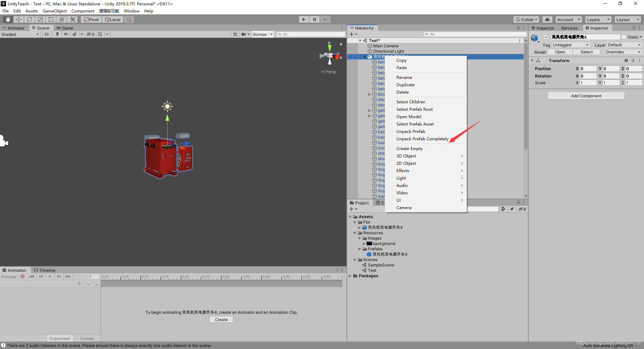
Task: Click the Animation frame number field
Action: pos(94,277)
